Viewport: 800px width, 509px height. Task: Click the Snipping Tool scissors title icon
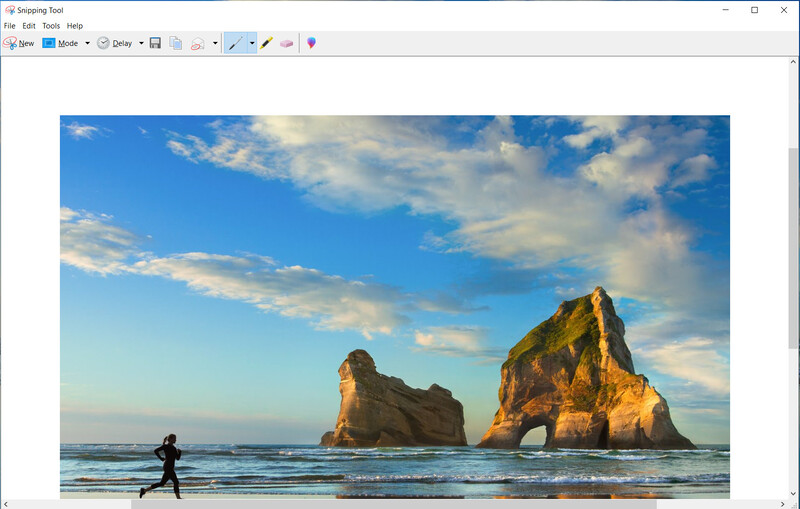10,10
